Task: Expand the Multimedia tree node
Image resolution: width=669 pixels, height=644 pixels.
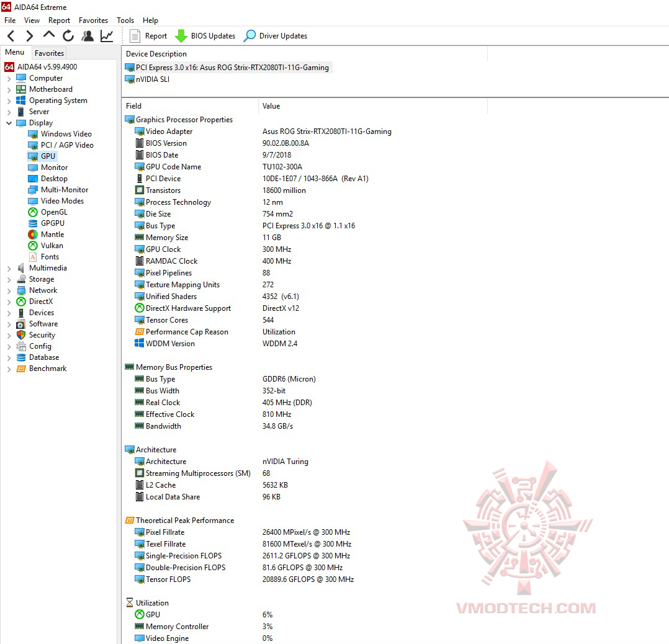Action: point(9,269)
